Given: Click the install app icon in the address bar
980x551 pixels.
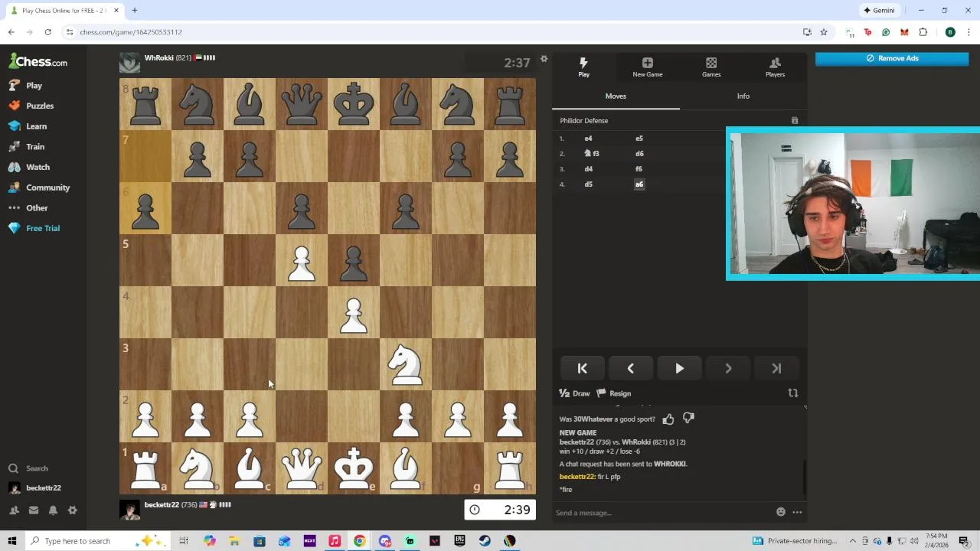Looking at the screenshot, I should (x=807, y=32).
